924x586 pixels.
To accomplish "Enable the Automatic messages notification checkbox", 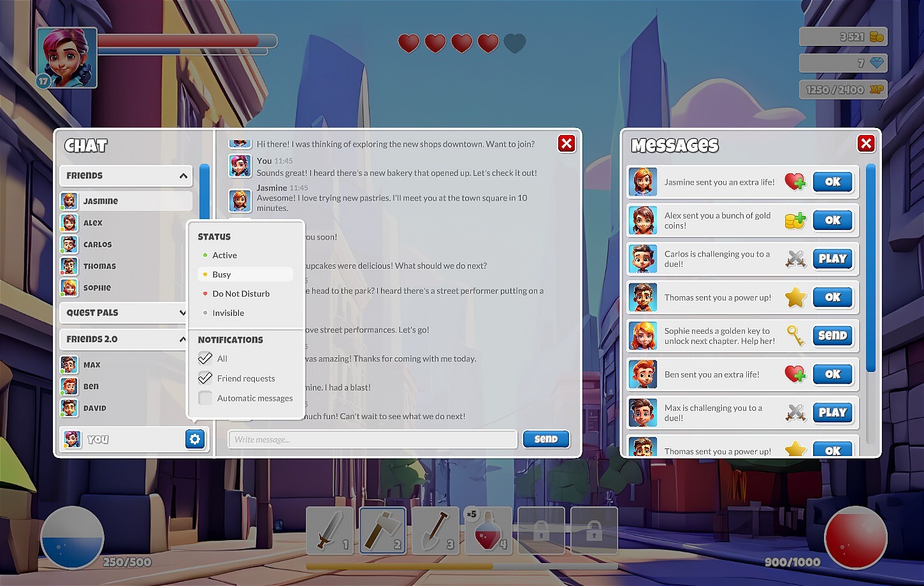I will [x=205, y=397].
